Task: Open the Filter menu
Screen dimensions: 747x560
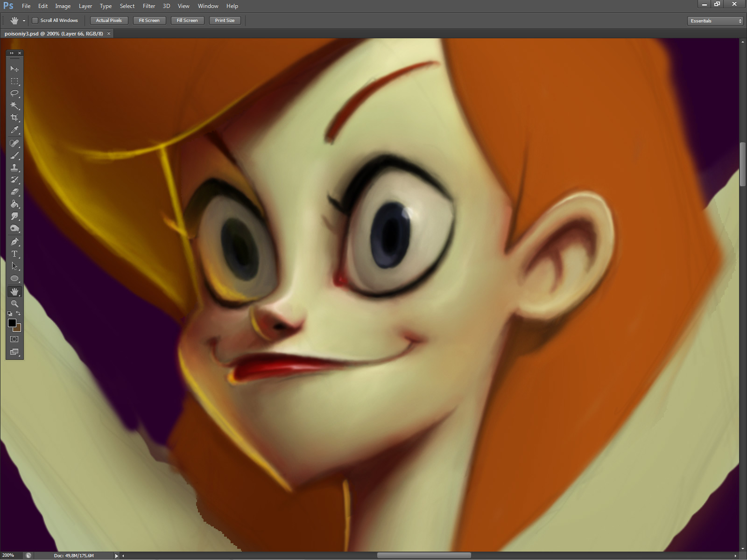Action: tap(149, 6)
